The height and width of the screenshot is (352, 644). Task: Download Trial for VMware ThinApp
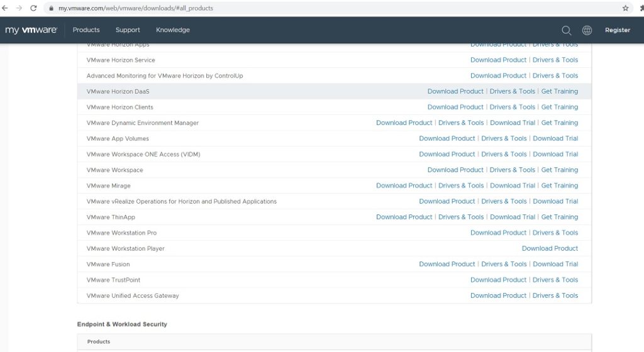[x=513, y=217]
